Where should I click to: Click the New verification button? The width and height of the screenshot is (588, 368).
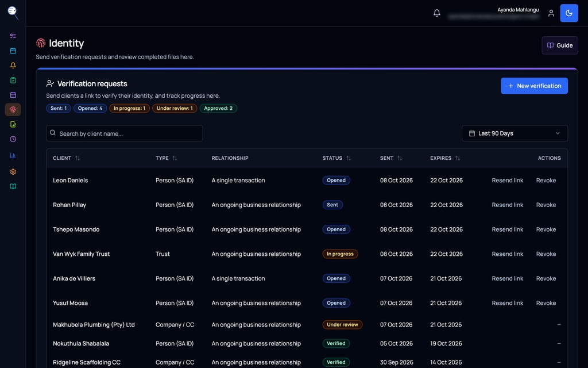tap(534, 86)
